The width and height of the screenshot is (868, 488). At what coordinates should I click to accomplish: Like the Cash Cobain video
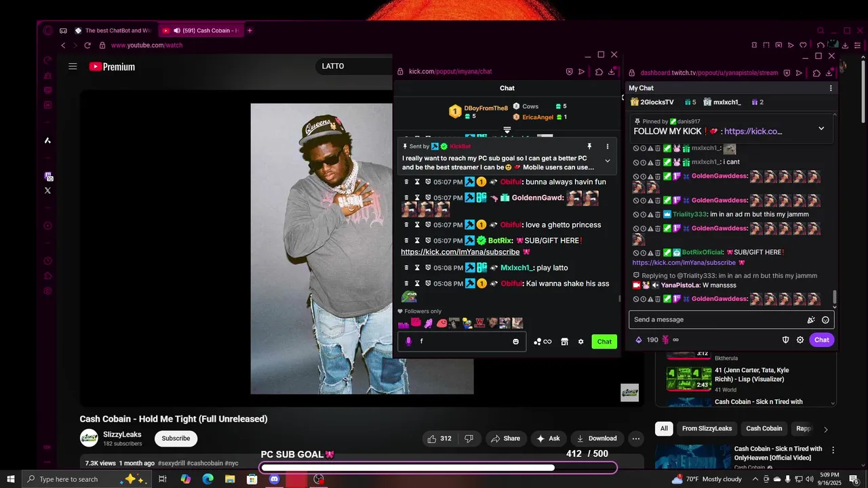point(439,439)
